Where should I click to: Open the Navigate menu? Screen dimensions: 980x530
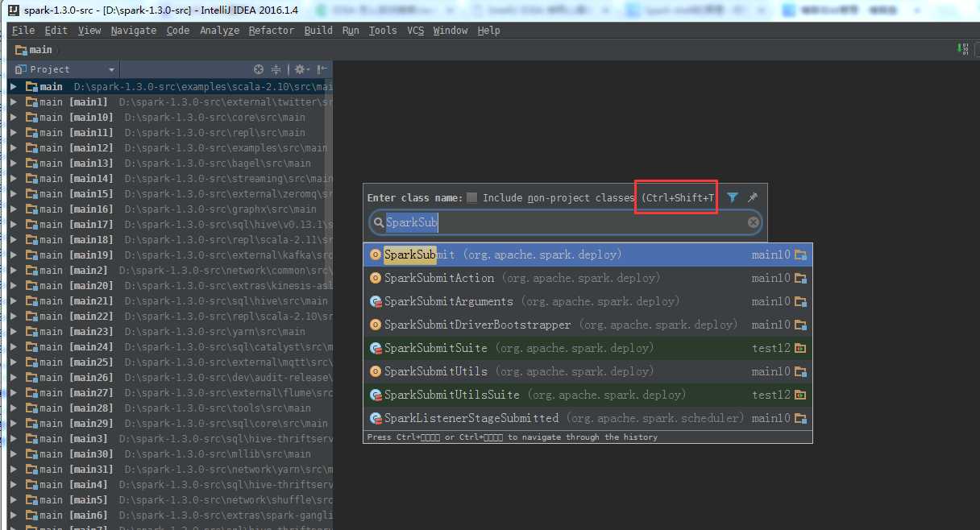(134, 30)
